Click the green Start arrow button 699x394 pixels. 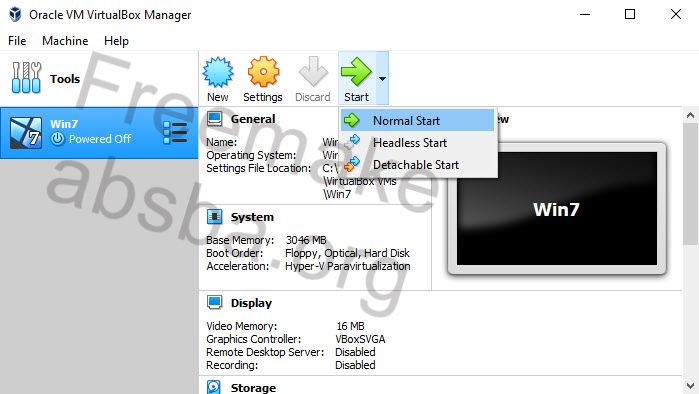(356, 79)
